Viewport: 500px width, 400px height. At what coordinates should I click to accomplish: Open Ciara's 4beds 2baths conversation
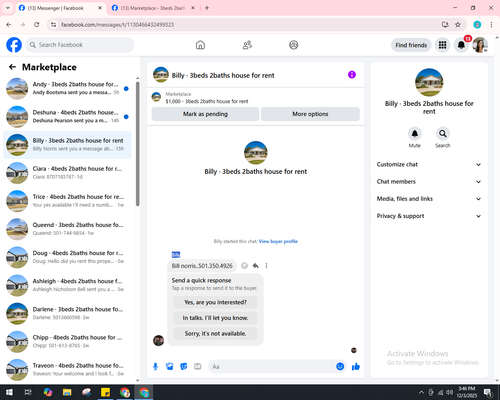tap(67, 173)
